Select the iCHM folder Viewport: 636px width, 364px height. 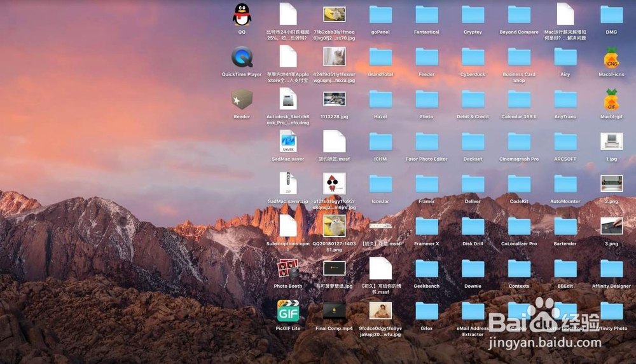pos(380,142)
